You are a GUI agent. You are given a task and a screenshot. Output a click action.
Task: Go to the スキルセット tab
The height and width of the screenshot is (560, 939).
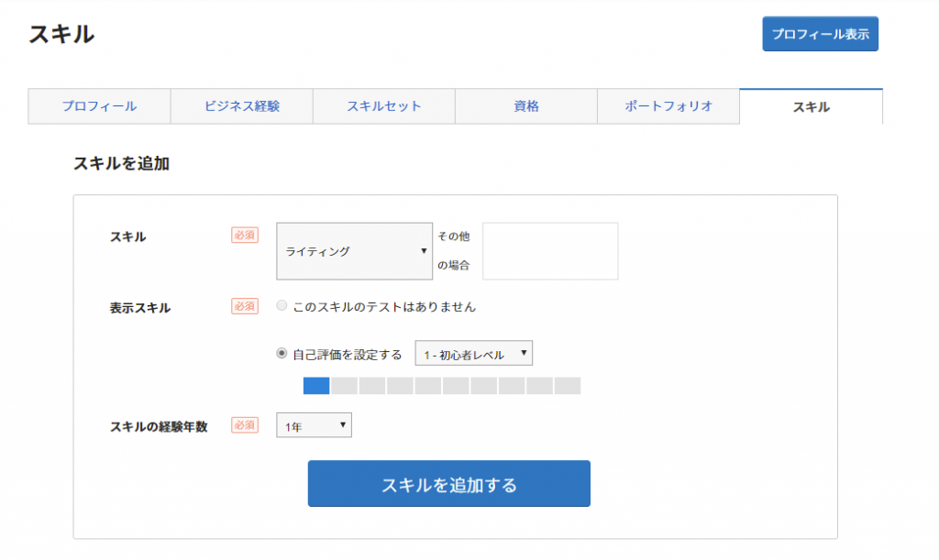pyautogui.click(x=383, y=106)
